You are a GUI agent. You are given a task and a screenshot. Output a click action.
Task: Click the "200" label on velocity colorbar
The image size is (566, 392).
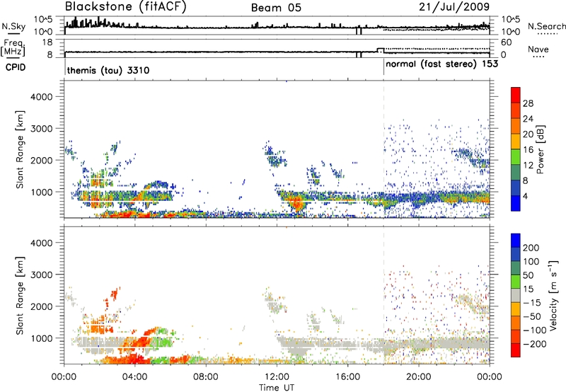(x=531, y=248)
